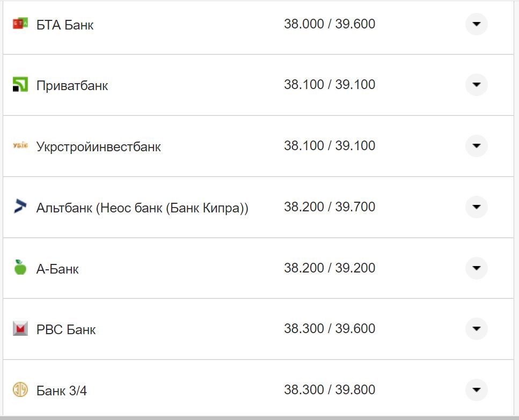The image size is (519, 420).
Task: Open the Приватбанк bank name link
Action: click(x=72, y=86)
